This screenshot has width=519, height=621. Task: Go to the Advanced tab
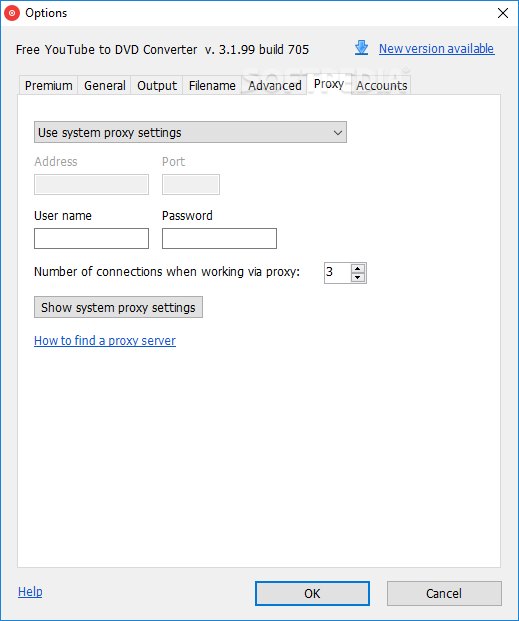[275, 85]
